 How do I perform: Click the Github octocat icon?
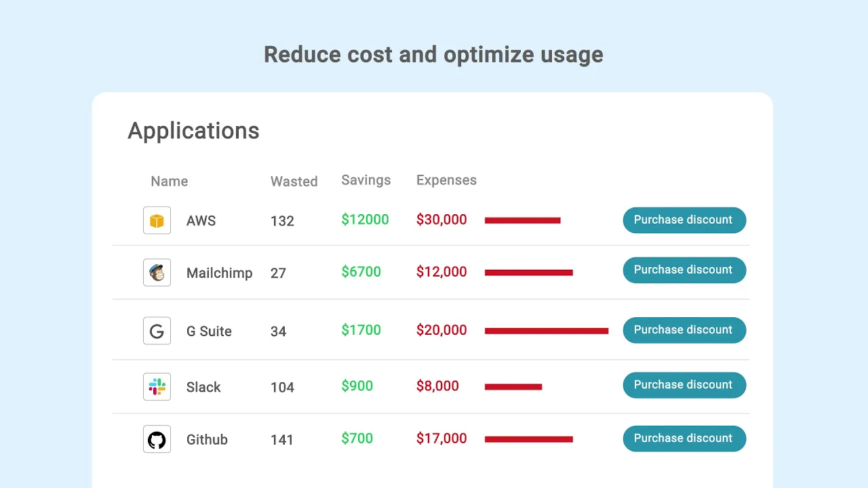coord(157,439)
